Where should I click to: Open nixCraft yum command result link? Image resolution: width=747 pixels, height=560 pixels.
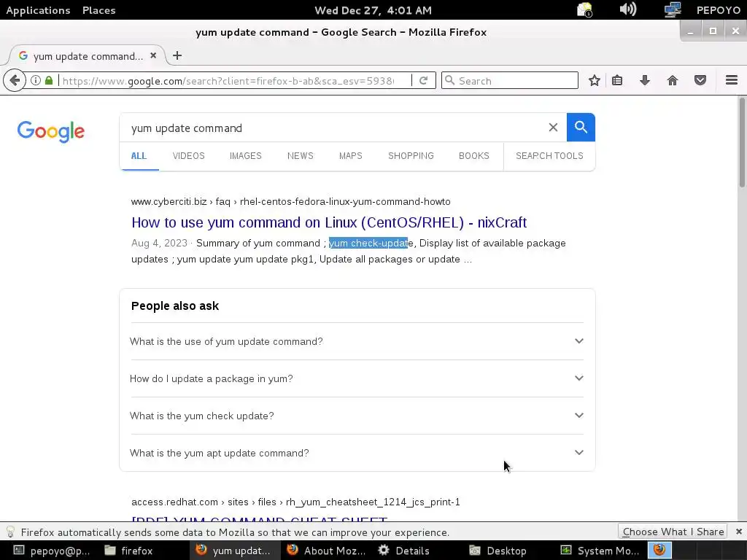pyautogui.click(x=329, y=222)
